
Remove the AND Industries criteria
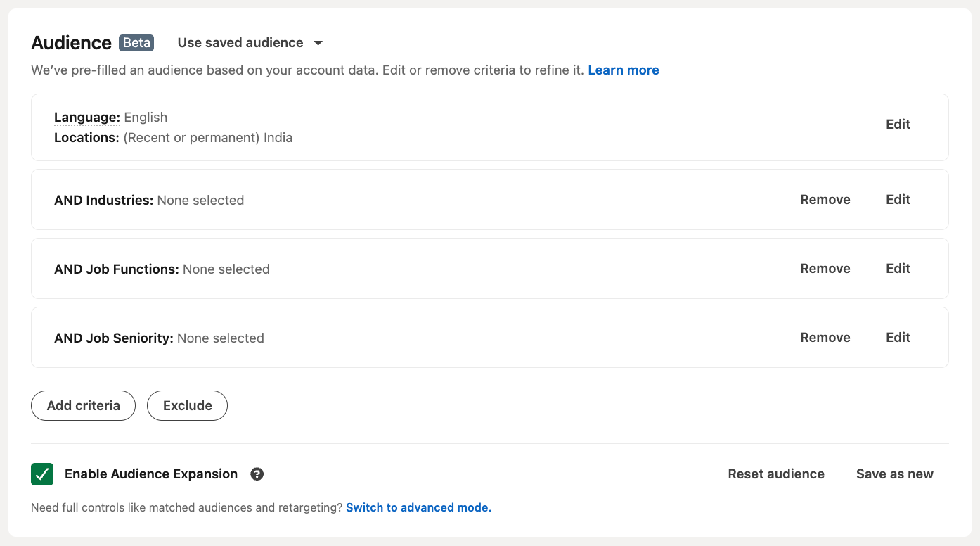click(825, 200)
